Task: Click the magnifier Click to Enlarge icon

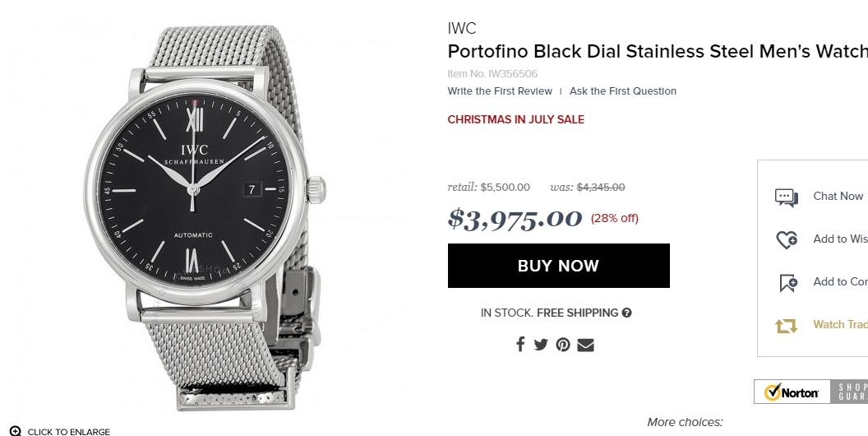Action: tap(16, 431)
